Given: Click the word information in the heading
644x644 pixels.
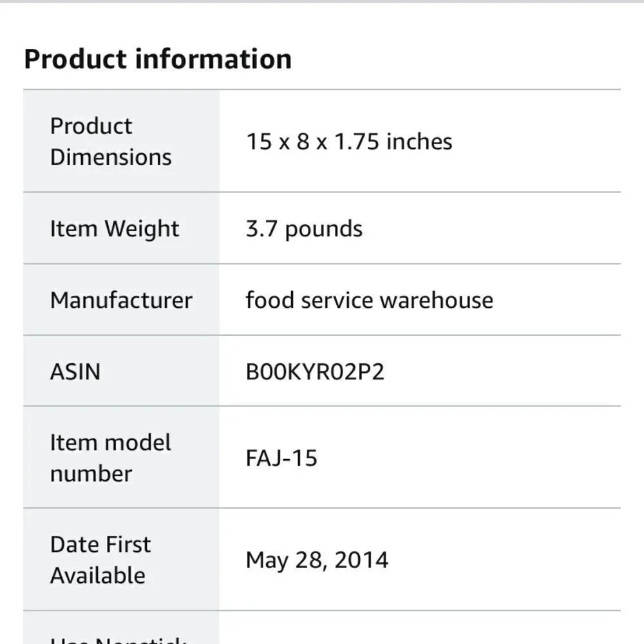Looking at the screenshot, I should point(214,59).
